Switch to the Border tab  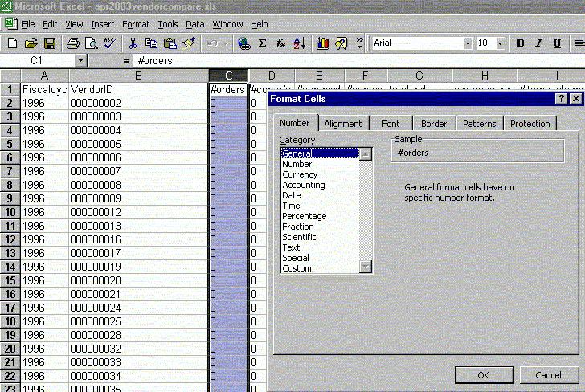coord(434,124)
